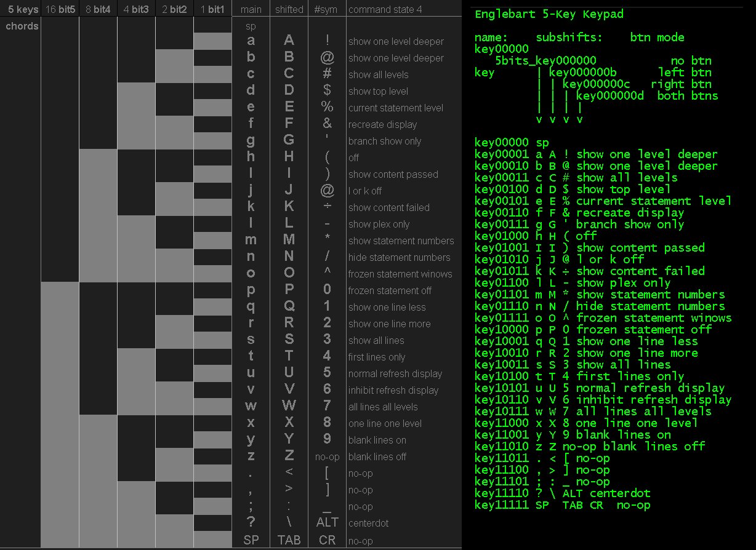Click green 'key00000 sp' line
Viewport: 756px width, 550px height.
(x=512, y=143)
